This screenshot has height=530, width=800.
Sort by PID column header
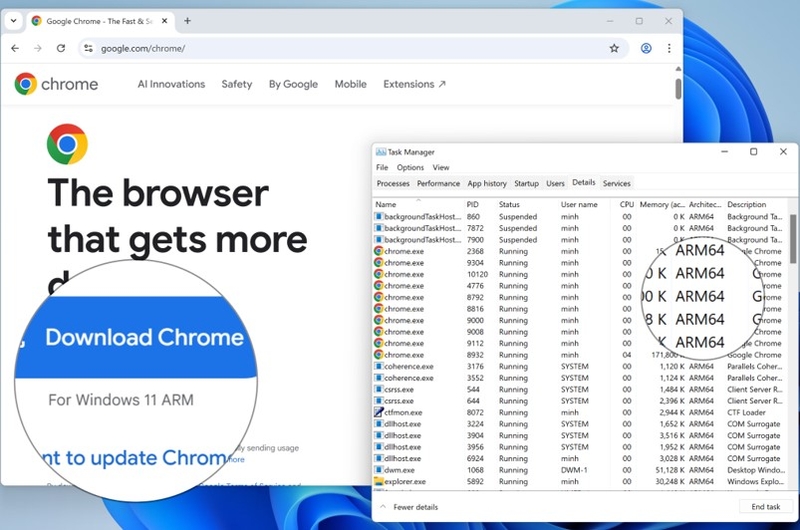pyautogui.click(x=480, y=204)
